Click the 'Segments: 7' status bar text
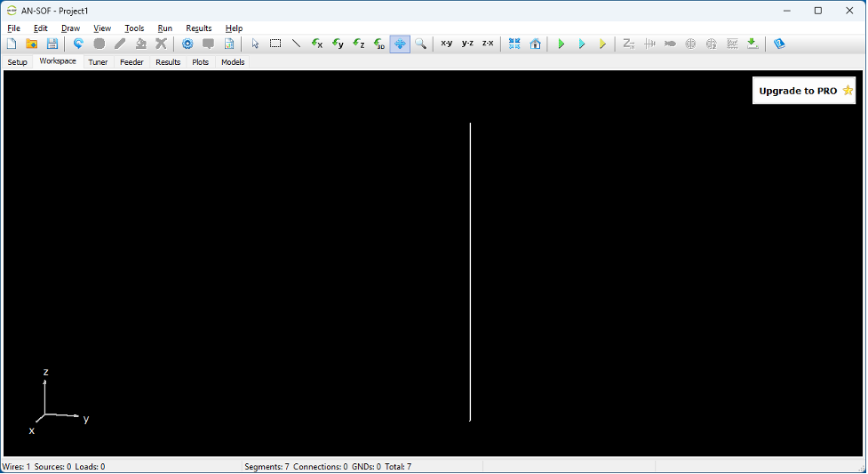868x474 pixels. [x=267, y=467]
